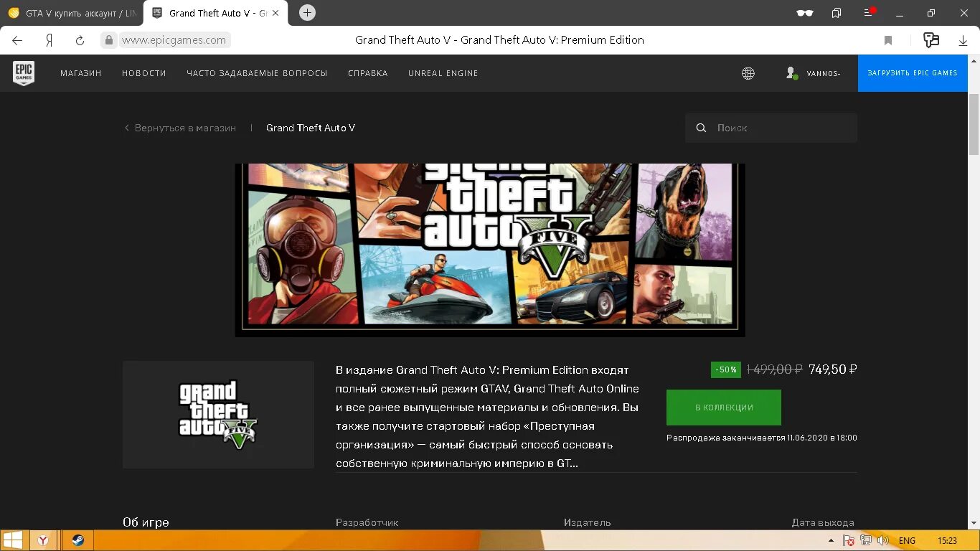Image resolution: width=980 pixels, height=551 pixels.
Task: Switch to the GTA V купить аккаунт tab
Action: (72, 13)
